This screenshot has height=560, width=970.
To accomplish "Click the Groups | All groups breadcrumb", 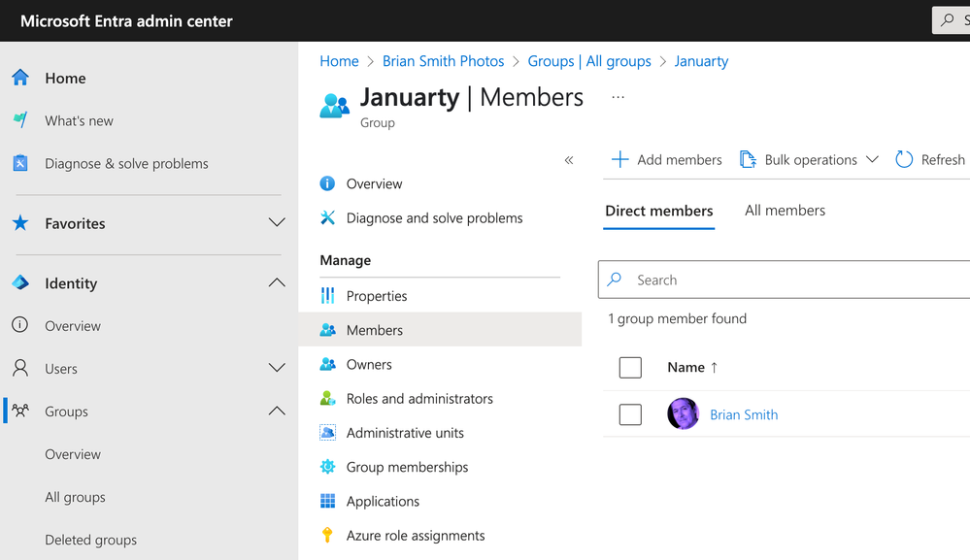I will tap(589, 61).
